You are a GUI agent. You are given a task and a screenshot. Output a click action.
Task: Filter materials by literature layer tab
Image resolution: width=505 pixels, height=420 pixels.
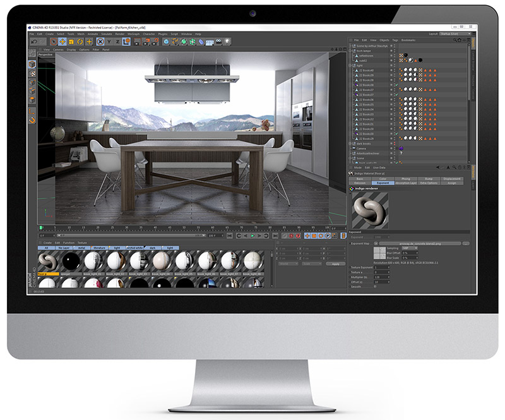100,248
